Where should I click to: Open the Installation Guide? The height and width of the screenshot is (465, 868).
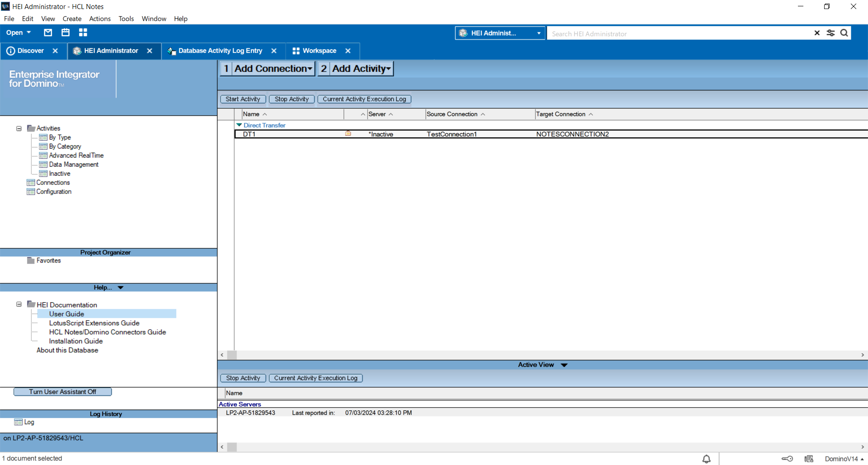click(x=76, y=341)
